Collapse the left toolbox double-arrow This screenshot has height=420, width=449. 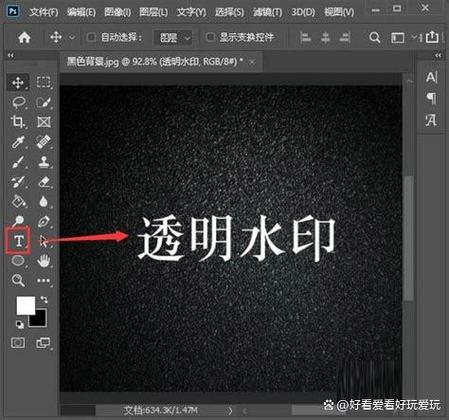click(11, 55)
